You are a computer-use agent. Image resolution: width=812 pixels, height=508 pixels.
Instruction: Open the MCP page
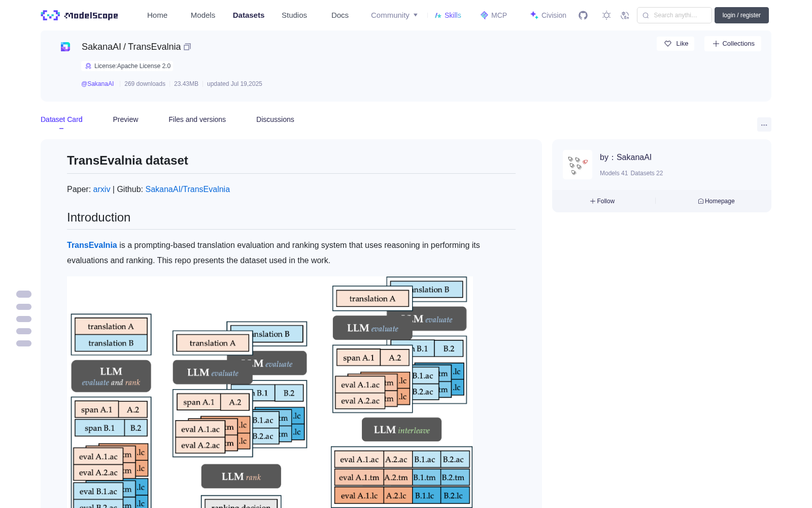[x=494, y=15]
